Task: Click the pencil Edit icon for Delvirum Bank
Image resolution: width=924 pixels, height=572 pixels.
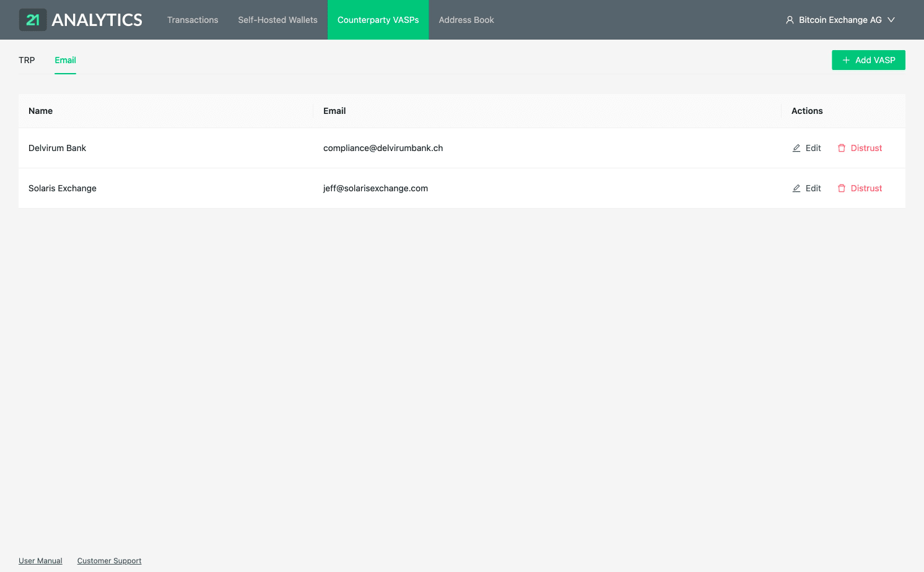Action: pos(796,148)
